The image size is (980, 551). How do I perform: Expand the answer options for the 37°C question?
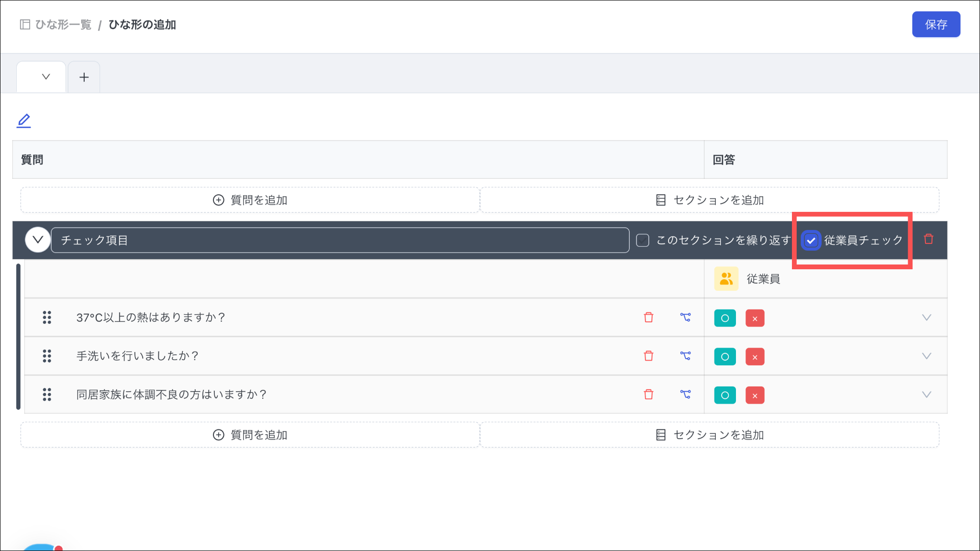point(926,318)
